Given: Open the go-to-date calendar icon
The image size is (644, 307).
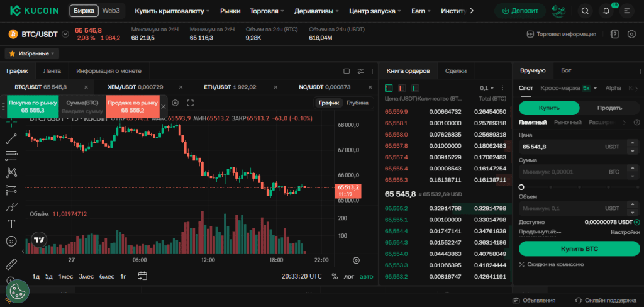Looking at the screenshot, I should tap(143, 276).
